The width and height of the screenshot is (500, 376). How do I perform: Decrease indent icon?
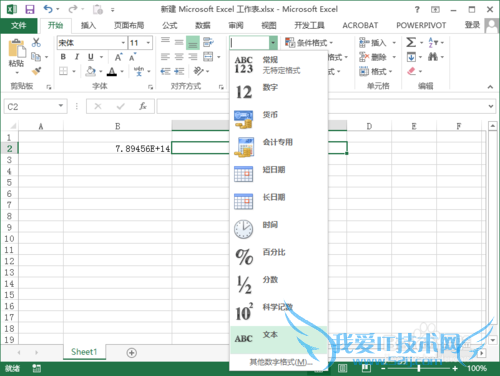[x=165, y=71]
